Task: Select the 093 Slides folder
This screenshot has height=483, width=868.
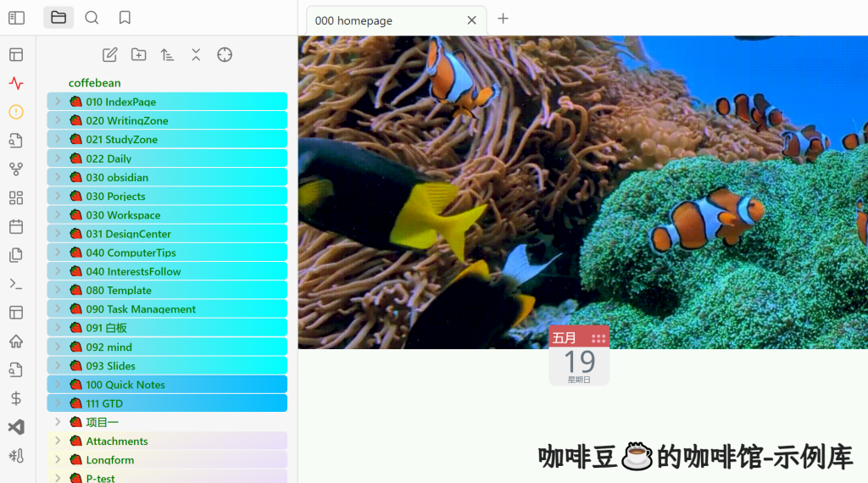Action: click(x=167, y=366)
